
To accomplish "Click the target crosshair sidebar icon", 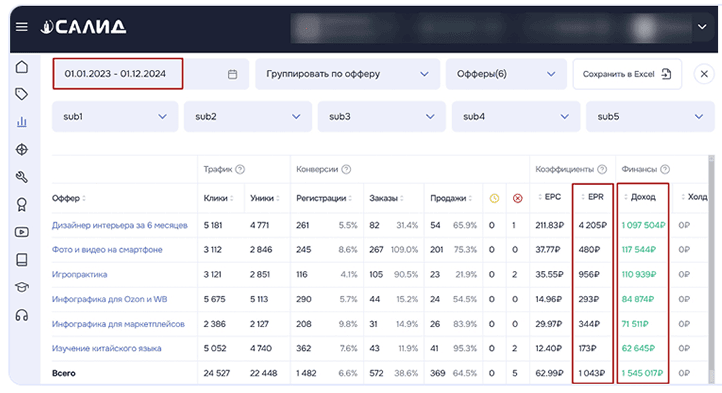I will (22, 149).
